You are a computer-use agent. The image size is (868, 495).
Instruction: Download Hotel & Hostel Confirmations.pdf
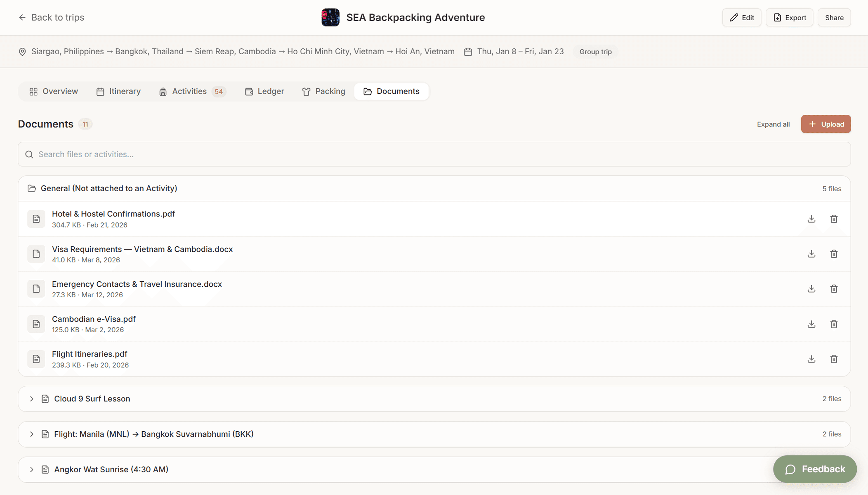click(811, 219)
